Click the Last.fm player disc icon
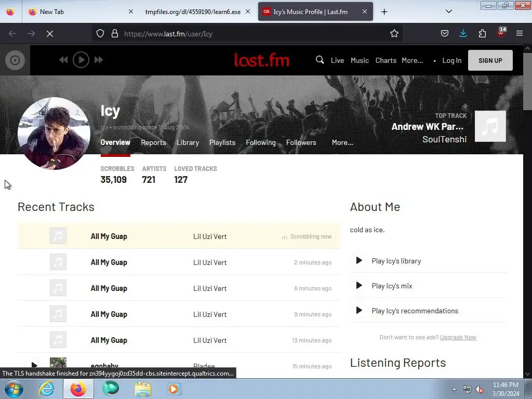The height and width of the screenshot is (399, 532). pos(15,60)
